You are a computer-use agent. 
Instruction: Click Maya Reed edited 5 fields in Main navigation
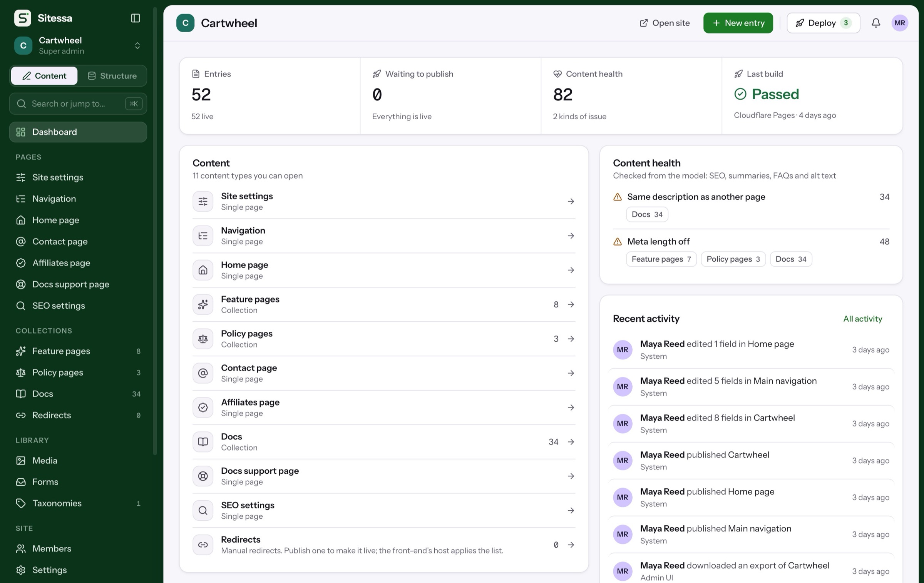751,387
